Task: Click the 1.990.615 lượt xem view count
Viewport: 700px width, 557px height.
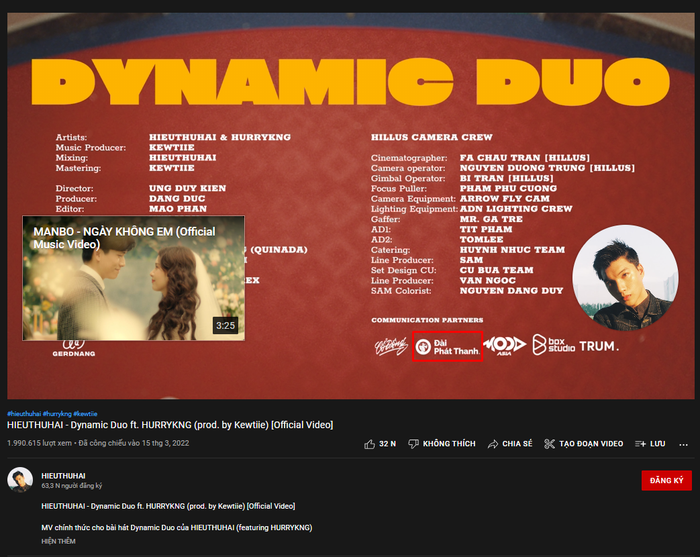Action: point(39,443)
